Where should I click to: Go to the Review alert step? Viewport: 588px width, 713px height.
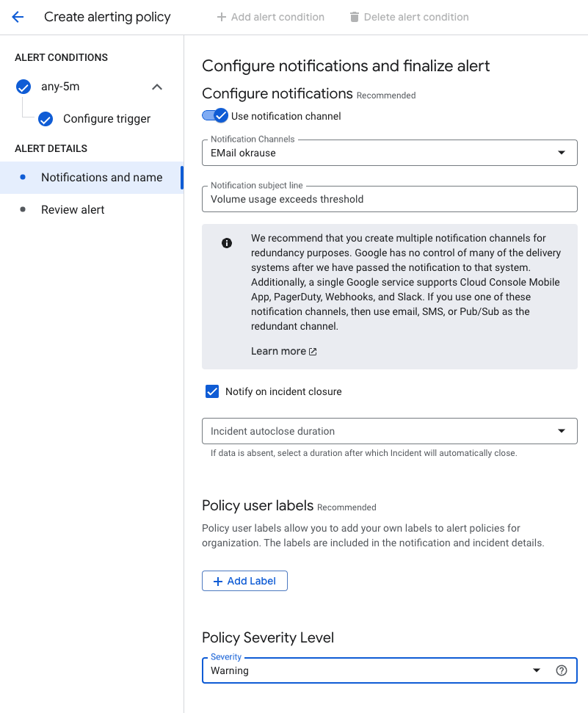coord(72,209)
